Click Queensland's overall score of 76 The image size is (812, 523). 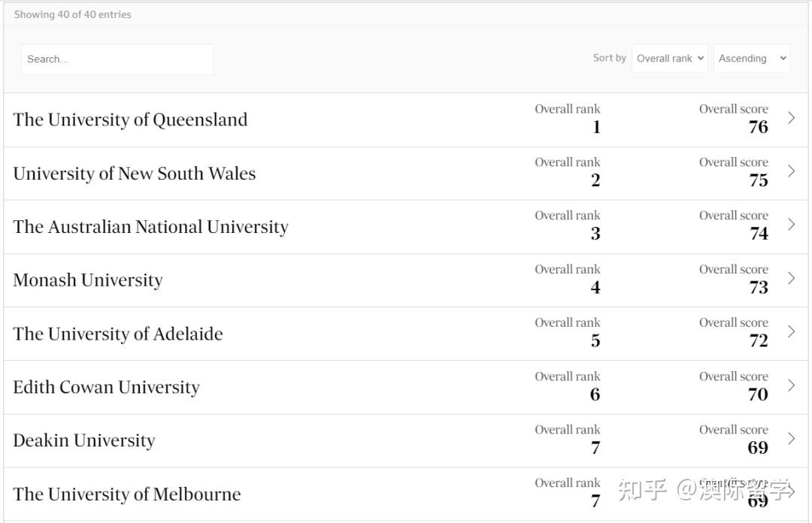(x=758, y=127)
